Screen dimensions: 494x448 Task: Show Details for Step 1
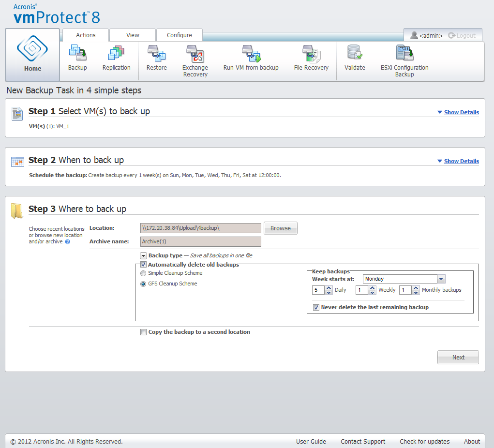tap(461, 112)
